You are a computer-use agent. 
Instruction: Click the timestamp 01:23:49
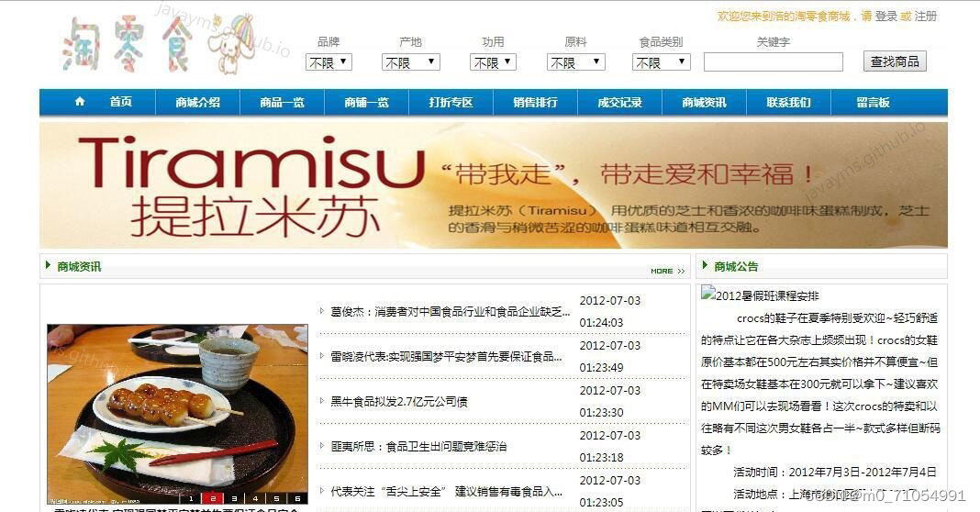pos(601,368)
